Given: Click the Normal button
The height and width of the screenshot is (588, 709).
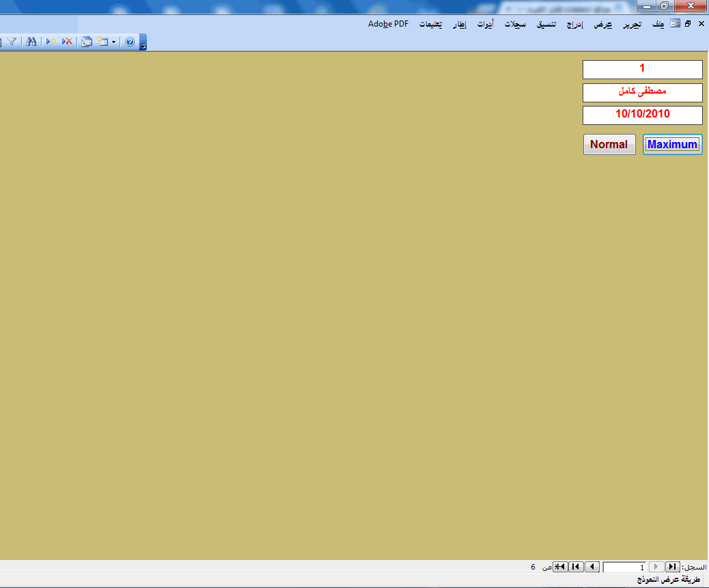Looking at the screenshot, I should (x=609, y=145).
